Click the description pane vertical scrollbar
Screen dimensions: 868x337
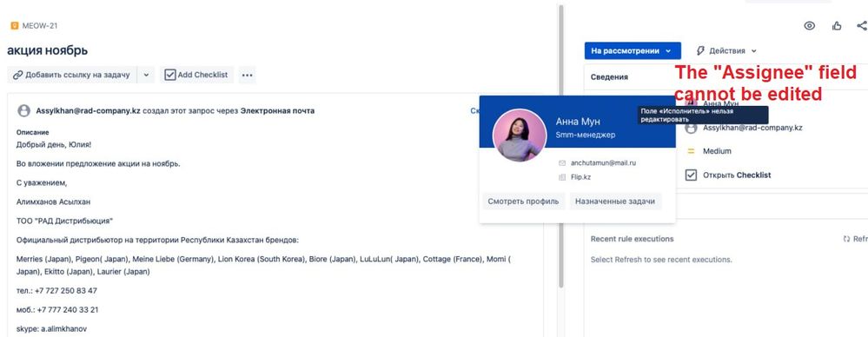[560, 147]
